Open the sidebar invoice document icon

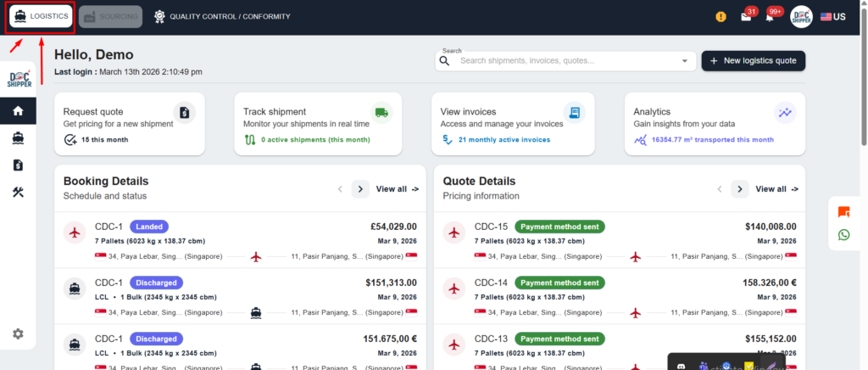19,165
